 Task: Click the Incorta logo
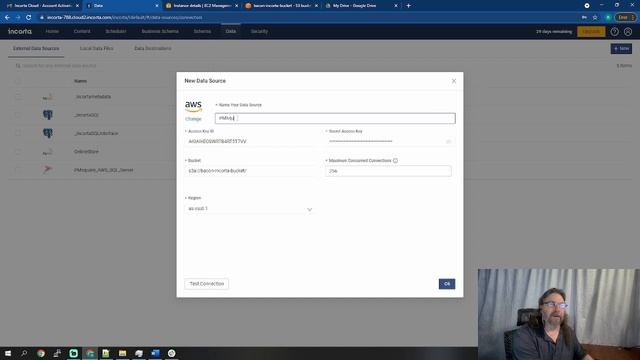[x=20, y=31]
